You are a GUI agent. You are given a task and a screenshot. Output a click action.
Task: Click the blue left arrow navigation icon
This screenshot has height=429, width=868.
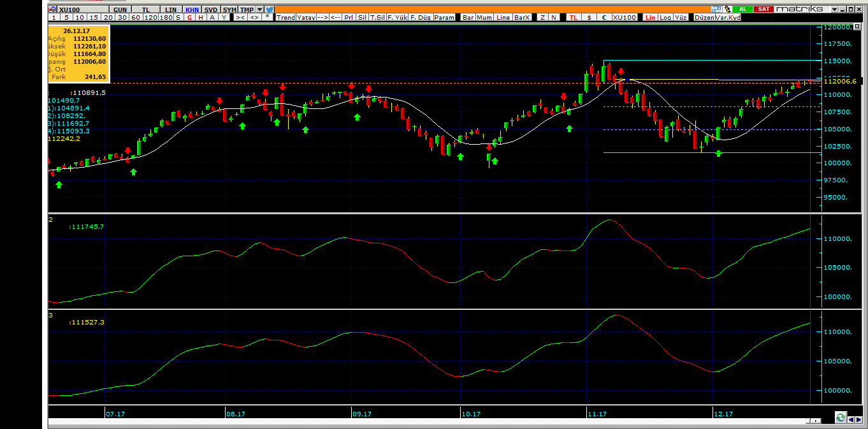pos(851,419)
